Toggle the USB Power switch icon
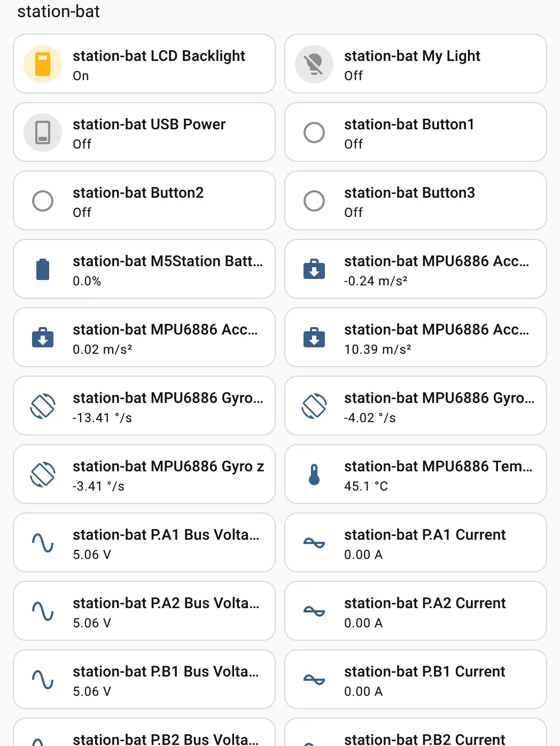Image resolution: width=560 pixels, height=746 pixels. click(43, 133)
